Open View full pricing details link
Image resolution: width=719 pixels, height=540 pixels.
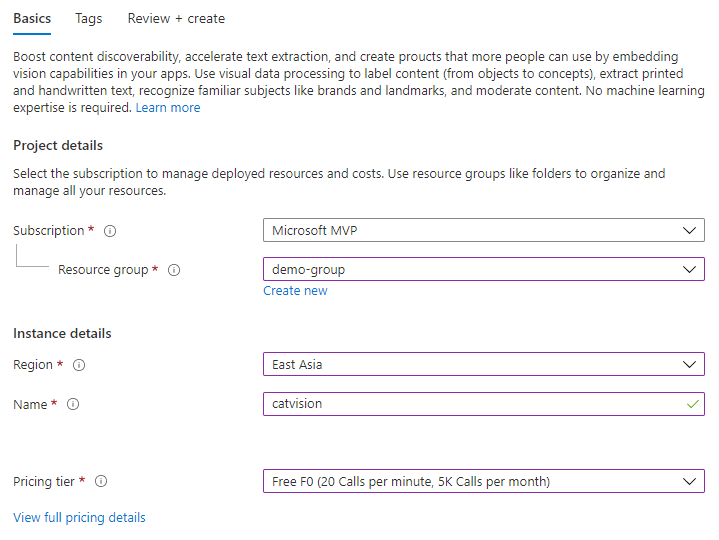(x=79, y=518)
